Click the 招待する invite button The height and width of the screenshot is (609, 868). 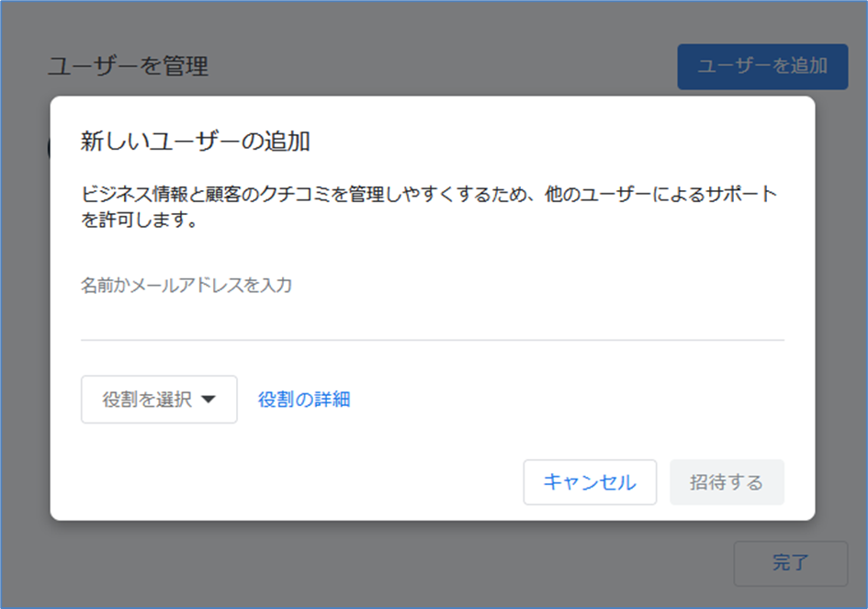click(727, 481)
